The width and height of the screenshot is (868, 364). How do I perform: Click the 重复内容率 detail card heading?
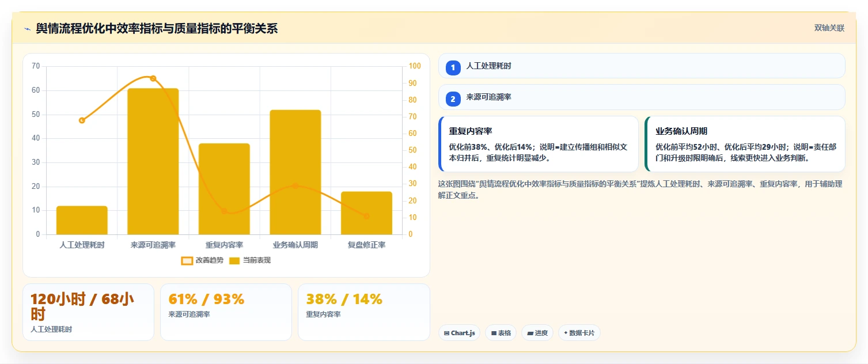pyautogui.click(x=471, y=131)
